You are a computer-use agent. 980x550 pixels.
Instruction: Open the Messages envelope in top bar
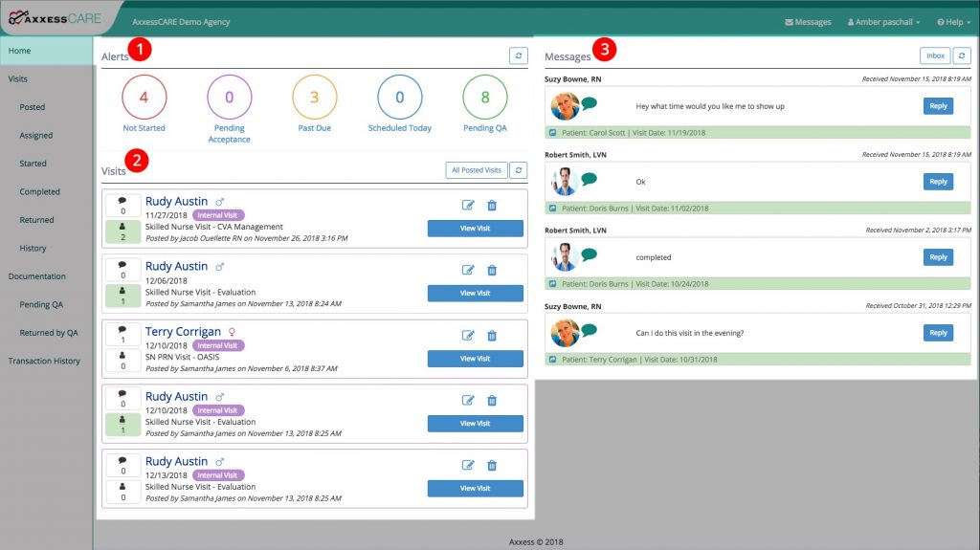807,22
